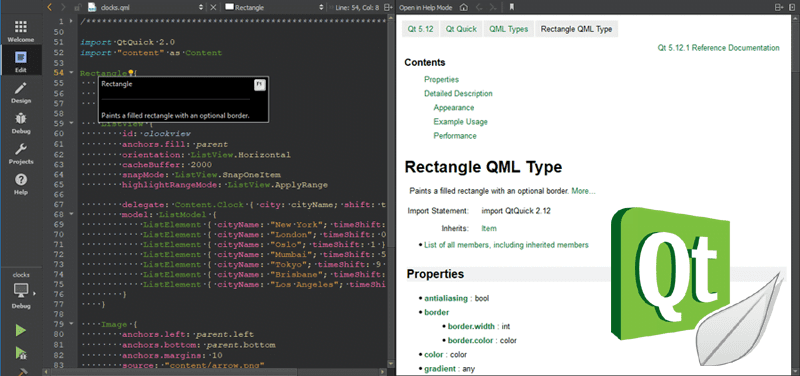Image resolution: width=800 pixels, height=376 pixels.
Task: Add a bookmark for help page
Action: pos(511,8)
